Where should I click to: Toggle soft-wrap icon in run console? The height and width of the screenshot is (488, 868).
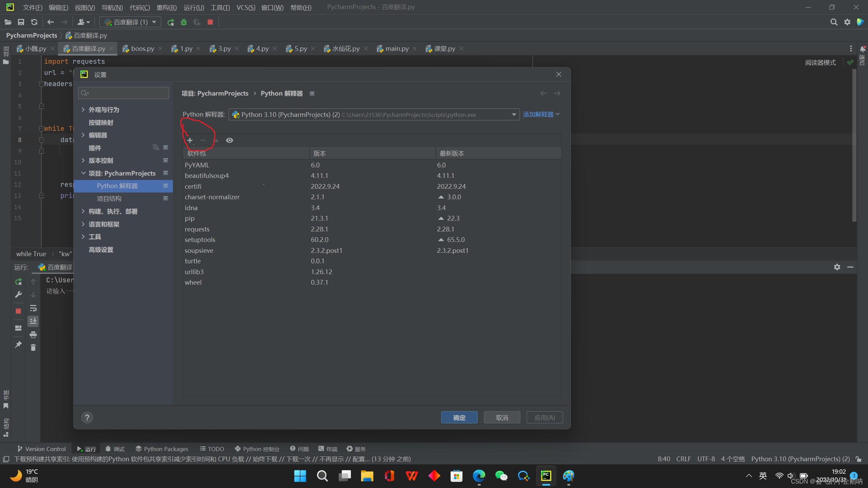pyautogui.click(x=33, y=308)
